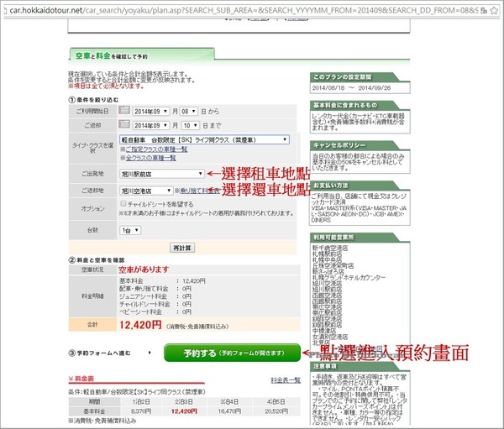504x429 pixels.
Task: Click the total price 12,420円 in the 合計 row
Action: (x=140, y=325)
